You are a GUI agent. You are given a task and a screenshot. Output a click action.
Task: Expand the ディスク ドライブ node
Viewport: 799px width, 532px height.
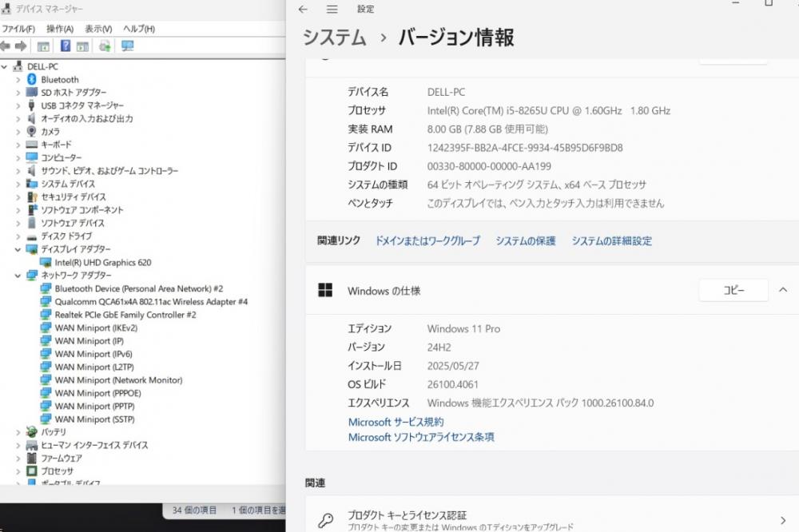tap(18, 236)
